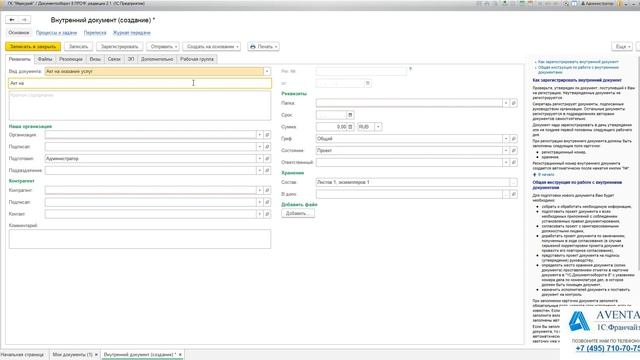Open record icon for Подразделение field

click(x=267, y=170)
